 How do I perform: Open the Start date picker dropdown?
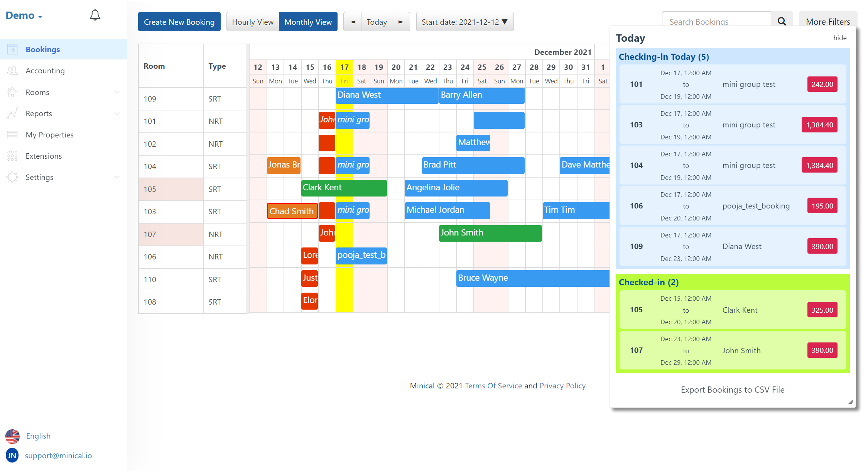click(464, 22)
